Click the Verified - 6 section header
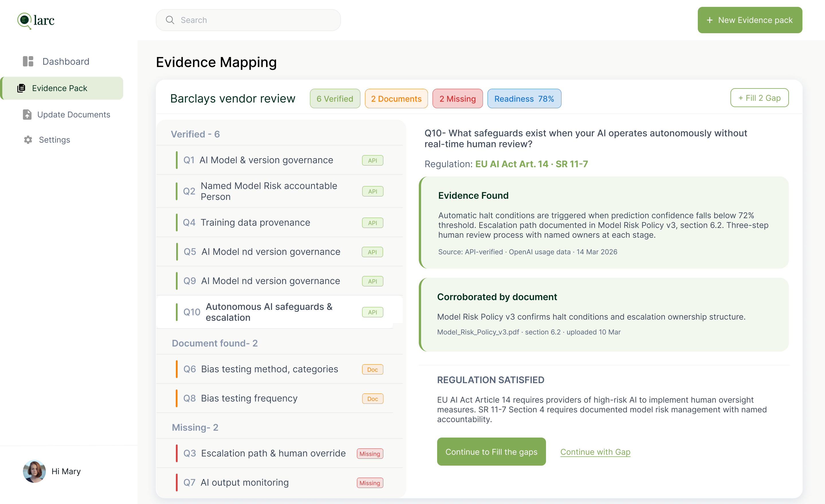This screenshot has height=504, width=825. tap(195, 134)
